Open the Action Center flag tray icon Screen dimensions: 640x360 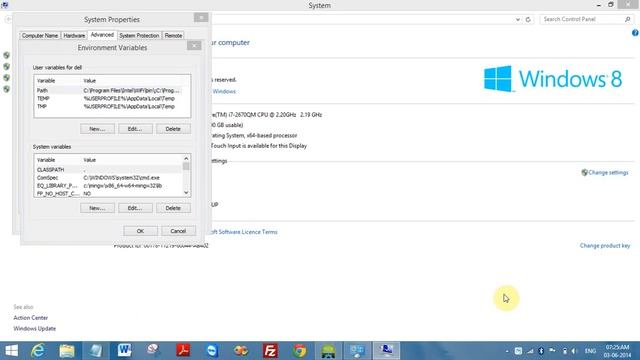552,351
